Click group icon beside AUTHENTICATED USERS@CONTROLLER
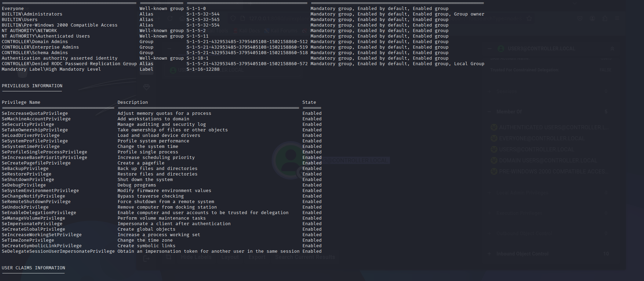This screenshot has width=644, height=281. click(494, 127)
